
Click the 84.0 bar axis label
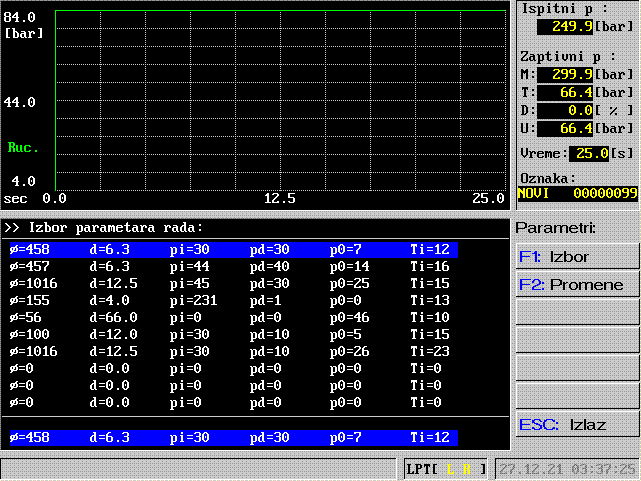click(x=20, y=17)
